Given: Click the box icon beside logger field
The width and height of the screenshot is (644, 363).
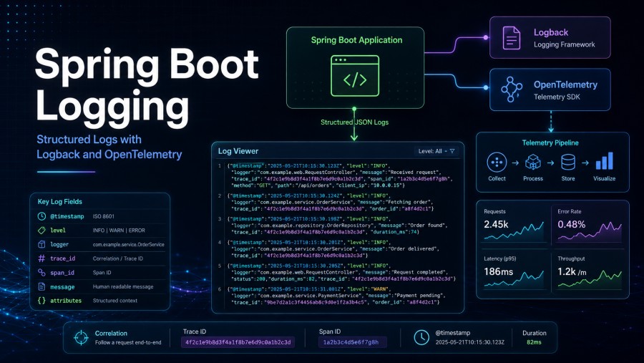Looking at the screenshot, I should pos(42,244).
